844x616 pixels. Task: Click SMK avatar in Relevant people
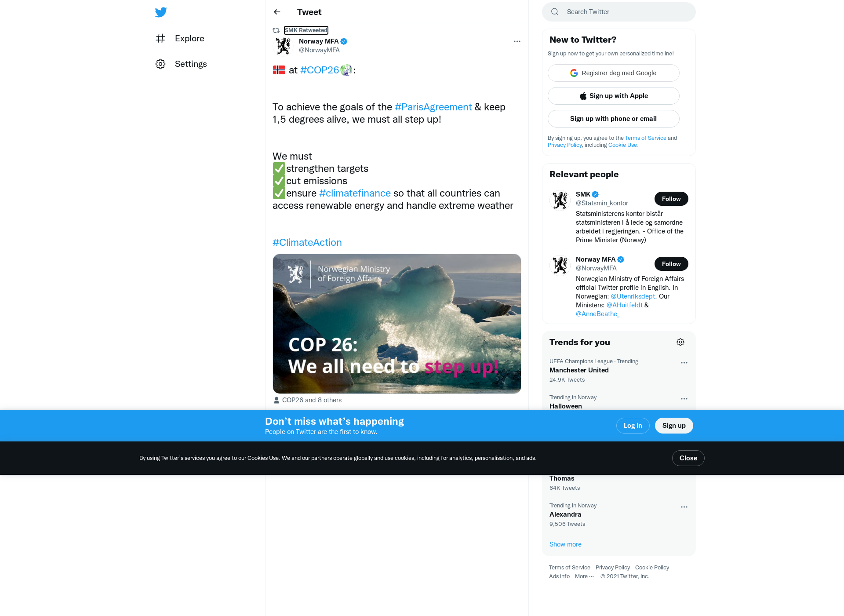point(560,200)
